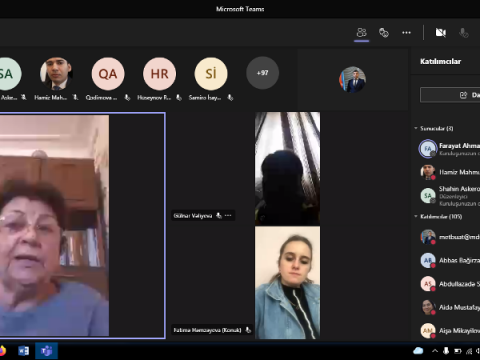Click the muted mic next to Hamiz Mah...
480x360 pixels.
[76, 97]
